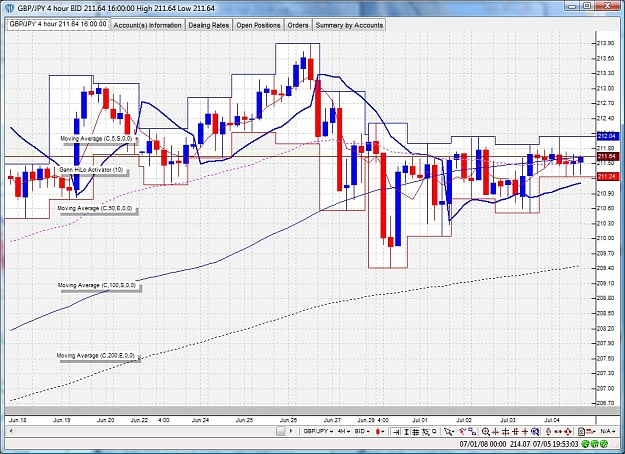Switch to the Dealing Rates tab
The height and width of the screenshot is (454, 625).
pos(208,25)
